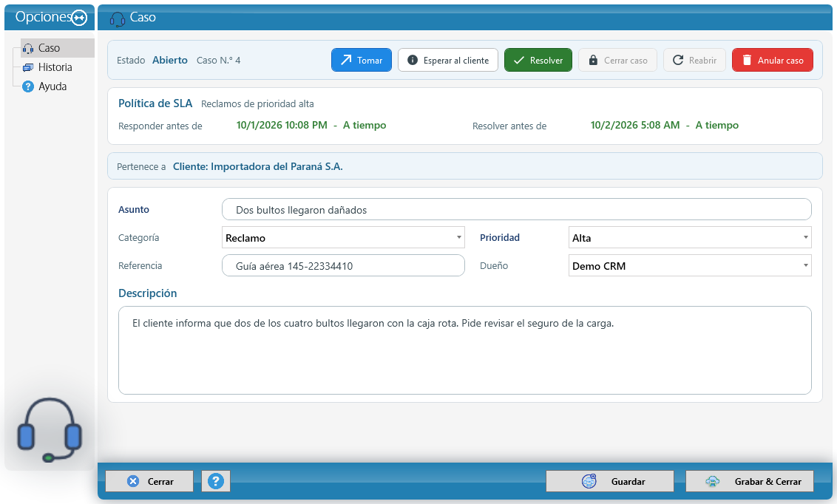The image size is (837, 504).
Task: Expand the Categoría dropdown
Action: 343,238
